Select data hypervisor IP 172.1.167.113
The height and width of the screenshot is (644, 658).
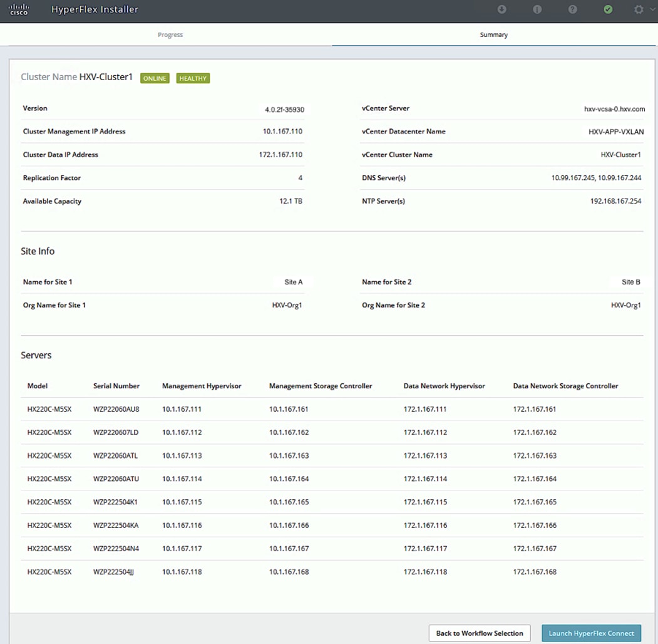425,455
